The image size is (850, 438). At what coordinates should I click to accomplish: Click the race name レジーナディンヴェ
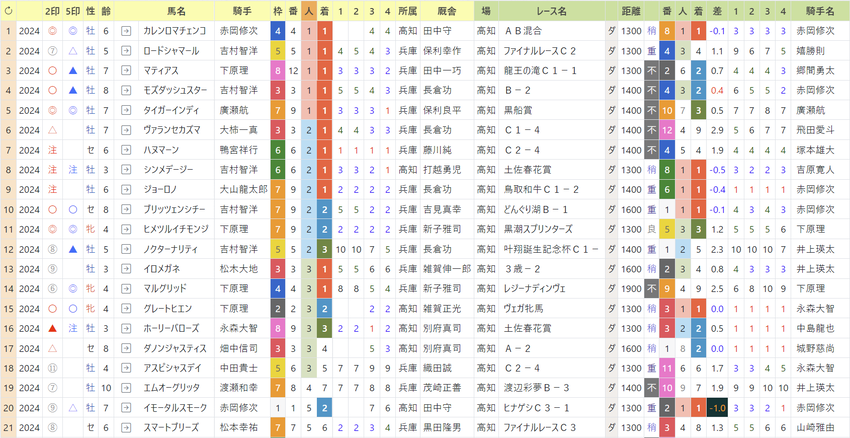click(x=535, y=289)
